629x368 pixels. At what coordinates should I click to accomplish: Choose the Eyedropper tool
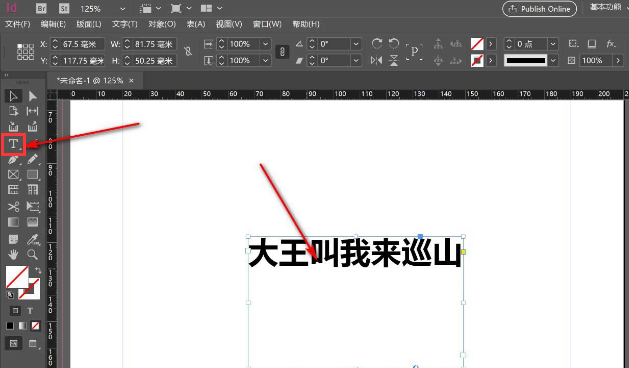coord(32,240)
